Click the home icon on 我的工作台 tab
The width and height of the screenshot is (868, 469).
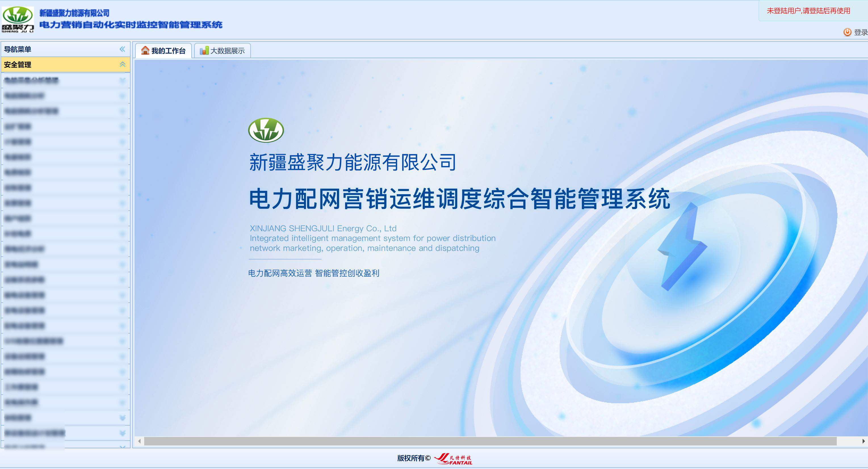145,51
